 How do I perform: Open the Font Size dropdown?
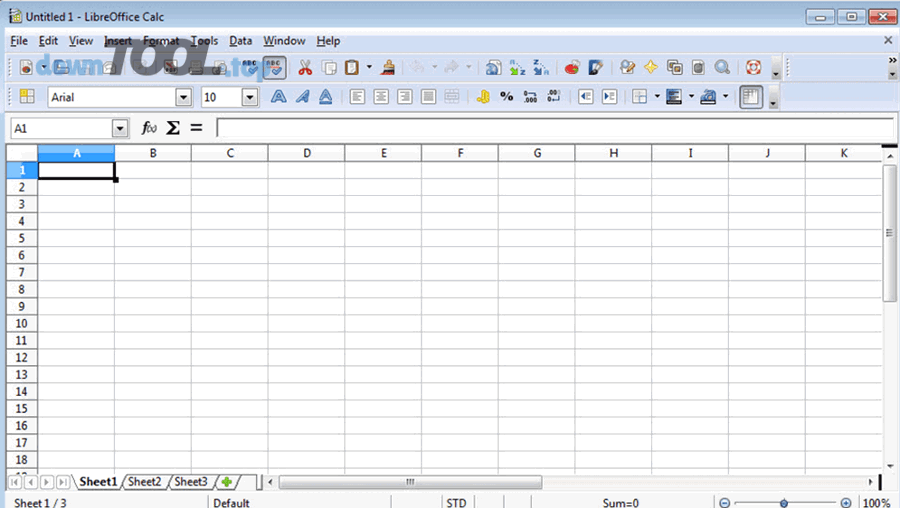click(x=250, y=97)
